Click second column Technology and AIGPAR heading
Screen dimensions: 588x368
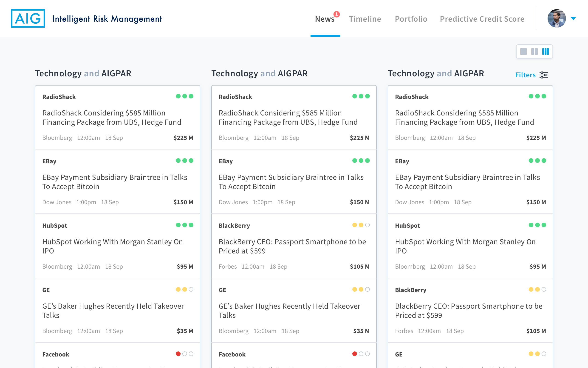260,74
